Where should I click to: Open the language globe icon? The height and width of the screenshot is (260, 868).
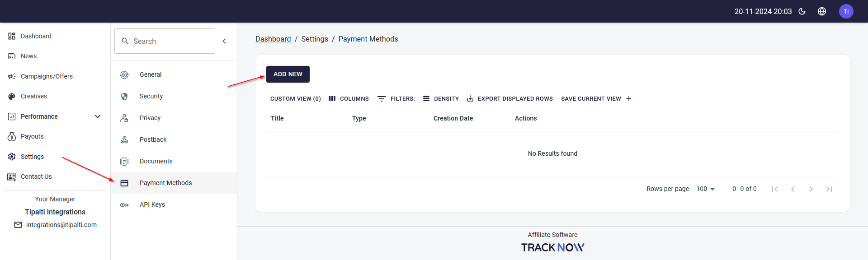[x=822, y=11]
